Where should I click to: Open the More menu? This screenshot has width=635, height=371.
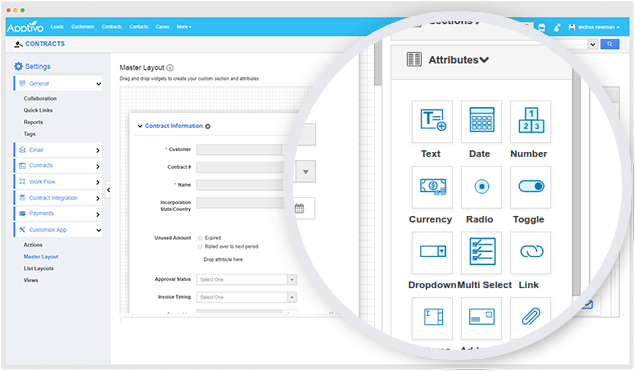184,27
